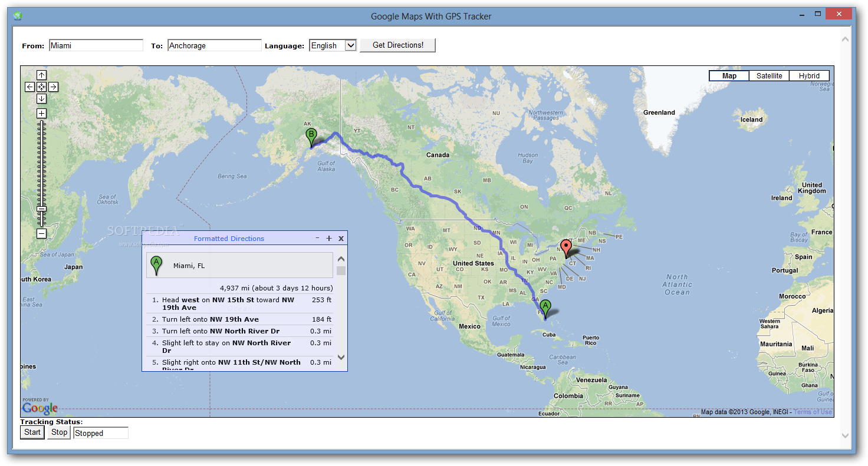Select step 3 Turn left onto NW North River Dr
868x466 pixels.
(x=239, y=331)
